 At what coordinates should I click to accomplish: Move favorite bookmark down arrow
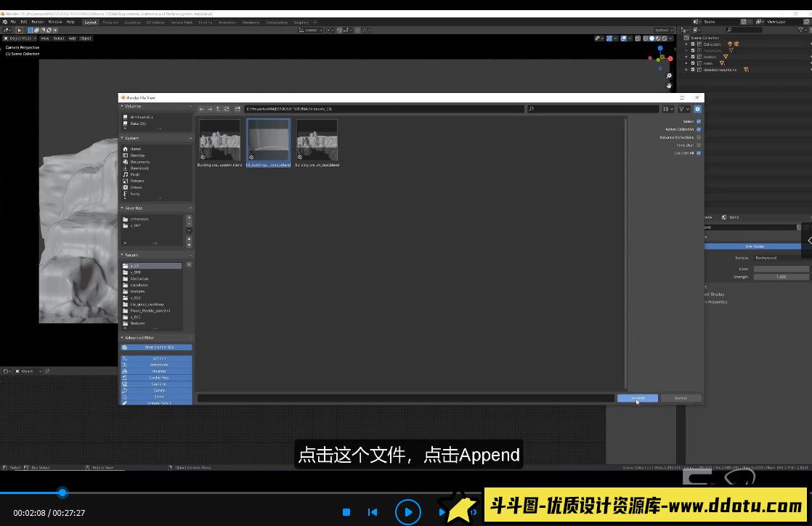point(189,245)
